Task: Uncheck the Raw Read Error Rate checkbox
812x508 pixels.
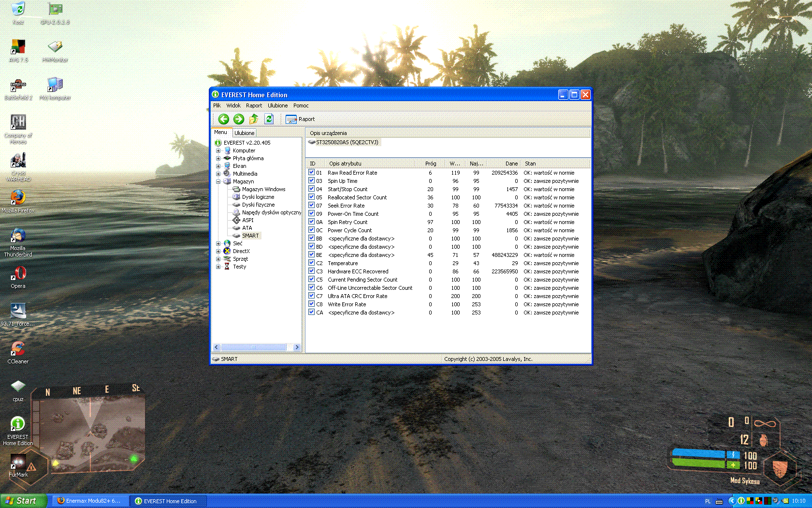Action: coord(312,172)
